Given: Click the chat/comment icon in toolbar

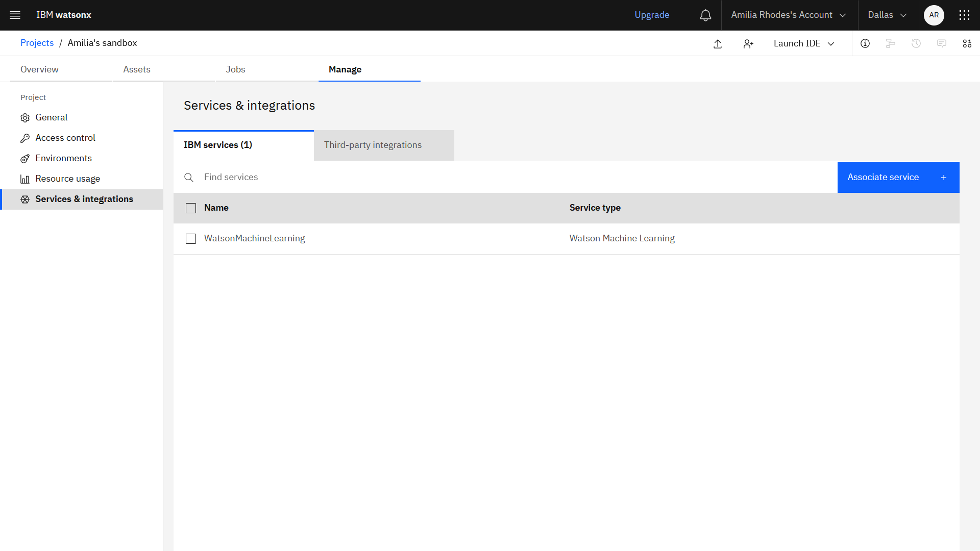Looking at the screenshot, I should coord(942,43).
